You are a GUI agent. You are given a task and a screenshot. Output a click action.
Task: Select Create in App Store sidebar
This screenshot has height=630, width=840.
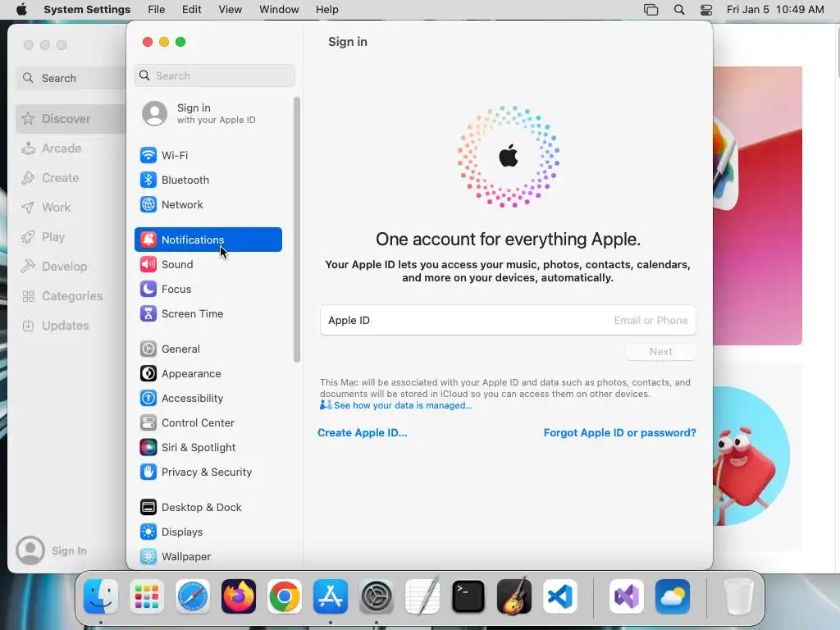click(x=71, y=178)
